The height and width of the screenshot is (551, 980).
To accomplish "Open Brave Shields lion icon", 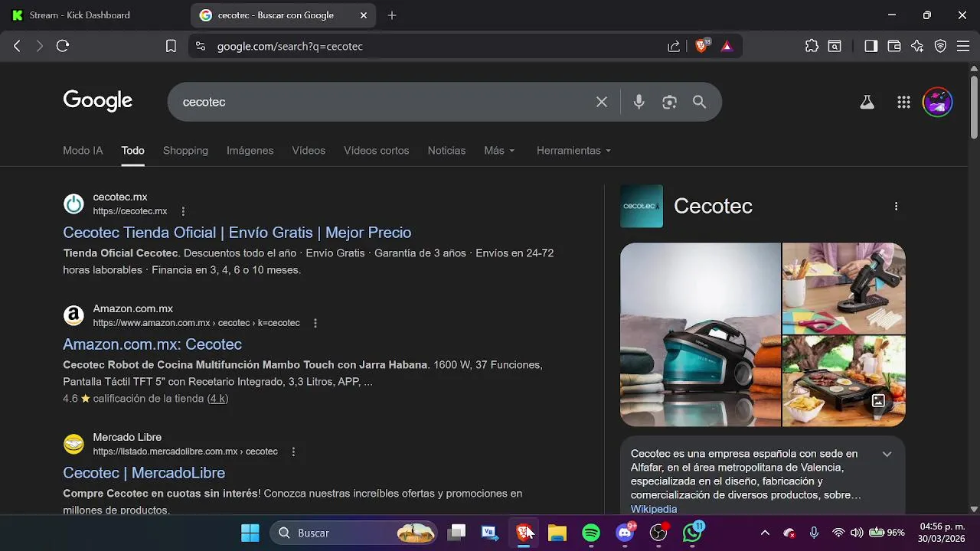I will point(701,46).
